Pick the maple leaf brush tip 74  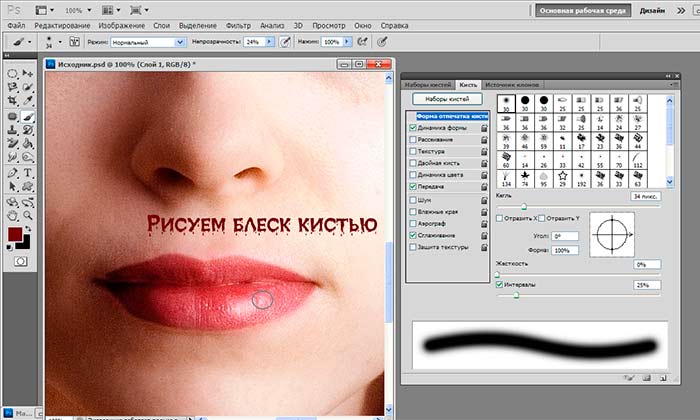525,178
